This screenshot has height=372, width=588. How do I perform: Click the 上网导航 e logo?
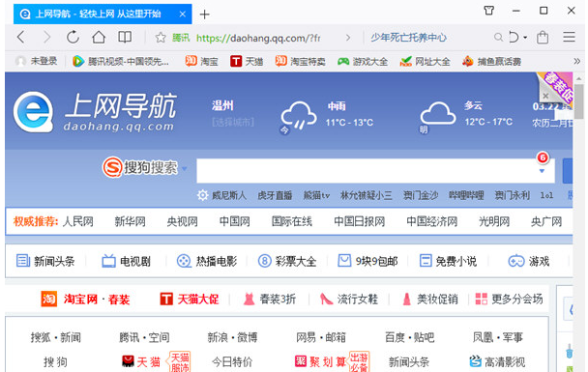point(34,112)
